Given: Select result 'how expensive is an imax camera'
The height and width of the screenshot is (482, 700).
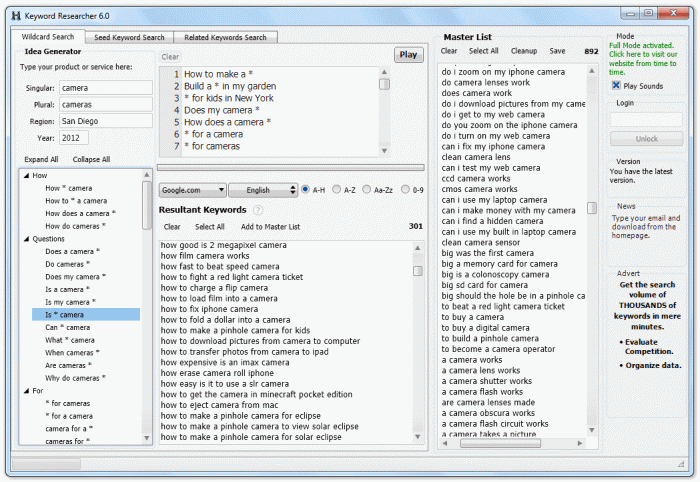Looking at the screenshot, I should click(225, 362).
